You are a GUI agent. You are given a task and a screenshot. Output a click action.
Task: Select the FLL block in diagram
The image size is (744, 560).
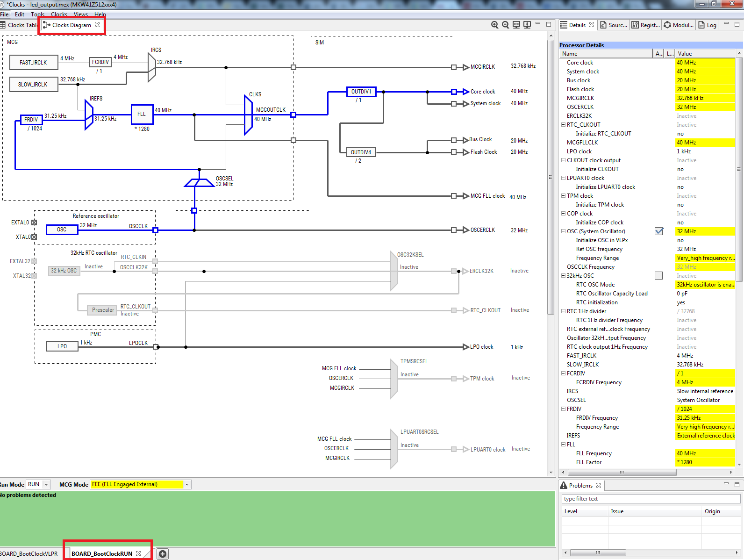(x=142, y=115)
